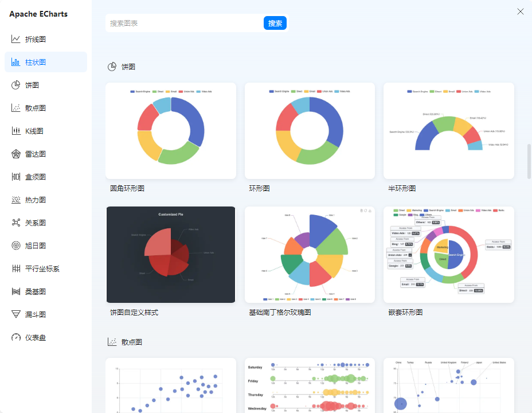The image size is (532, 413).
Task: Click the funnel (漏斗图) icon
Action: (x=16, y=314)
